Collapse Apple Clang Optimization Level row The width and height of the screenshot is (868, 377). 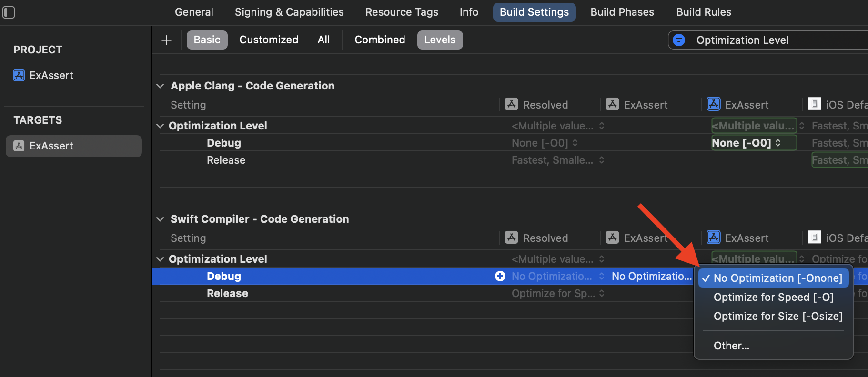(160, 126)
